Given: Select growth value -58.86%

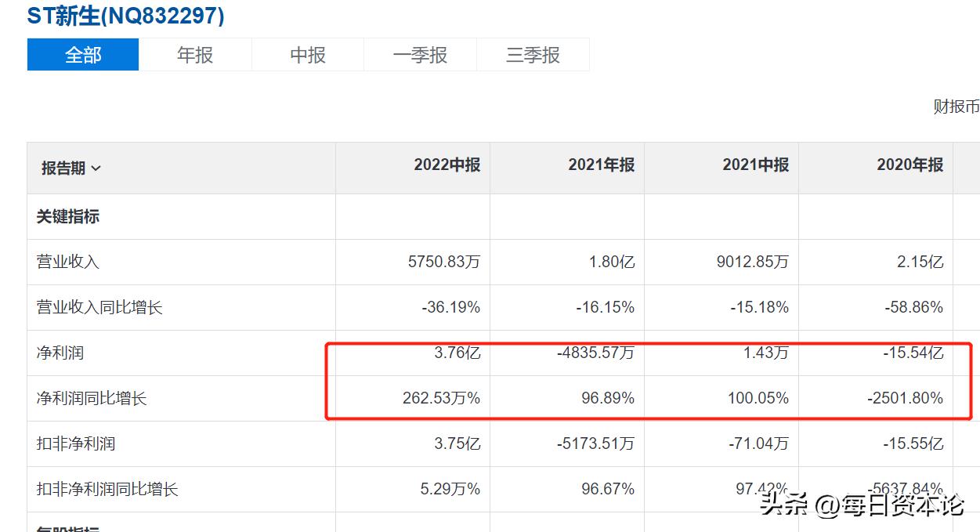Looking at the screenshot, I should (x=913, y=308).
